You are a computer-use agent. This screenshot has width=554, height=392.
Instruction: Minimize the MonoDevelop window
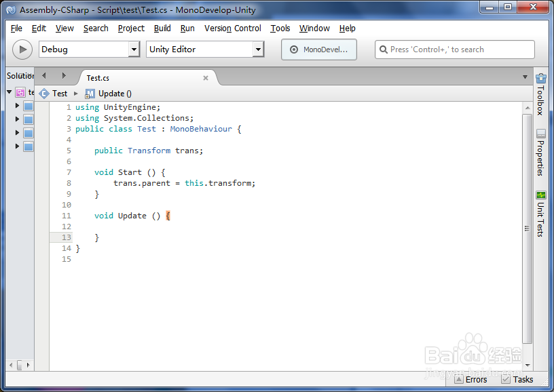coord(490,7)
